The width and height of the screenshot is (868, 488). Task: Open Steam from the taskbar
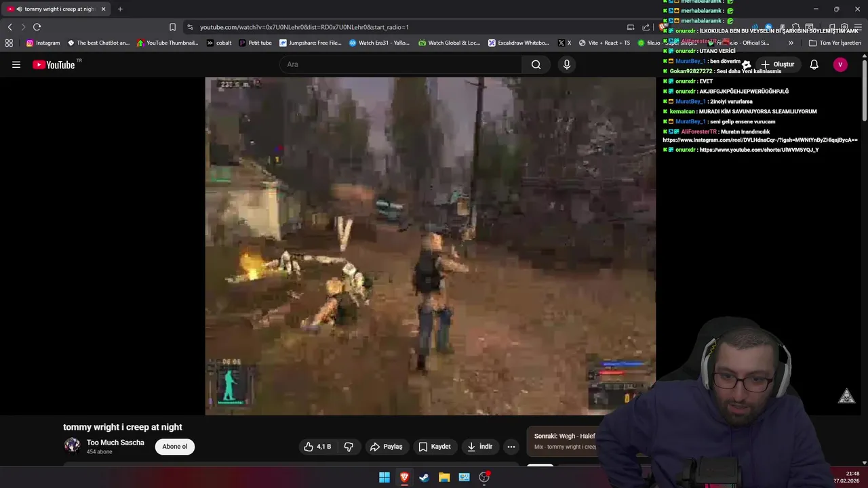pyautogui.click(x=424, y=477)
